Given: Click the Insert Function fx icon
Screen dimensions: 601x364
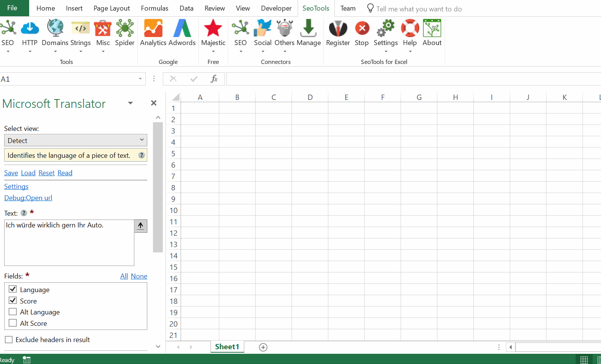Looking at the screenshot, I should pyautogui.click(x=214, y=79).
